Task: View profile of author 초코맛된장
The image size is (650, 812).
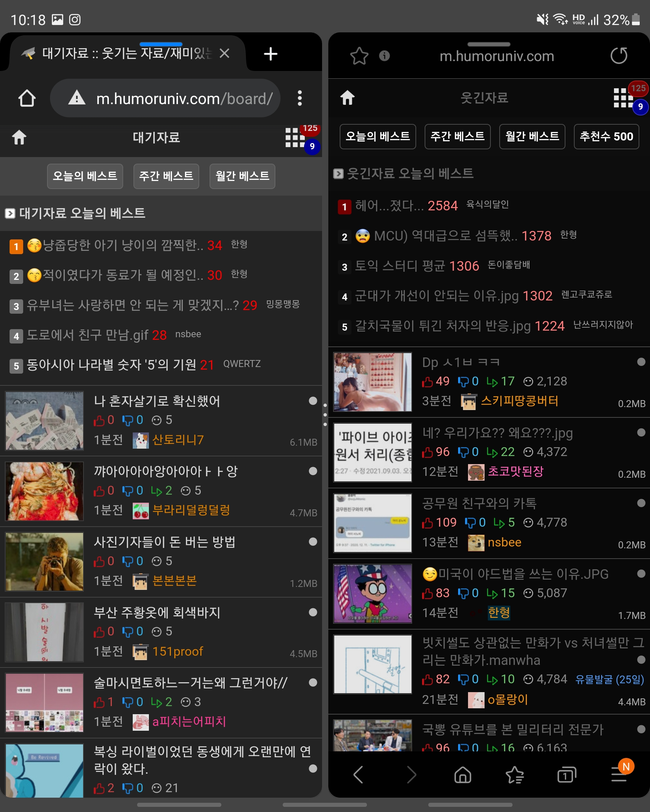Action: click(515, 471)
